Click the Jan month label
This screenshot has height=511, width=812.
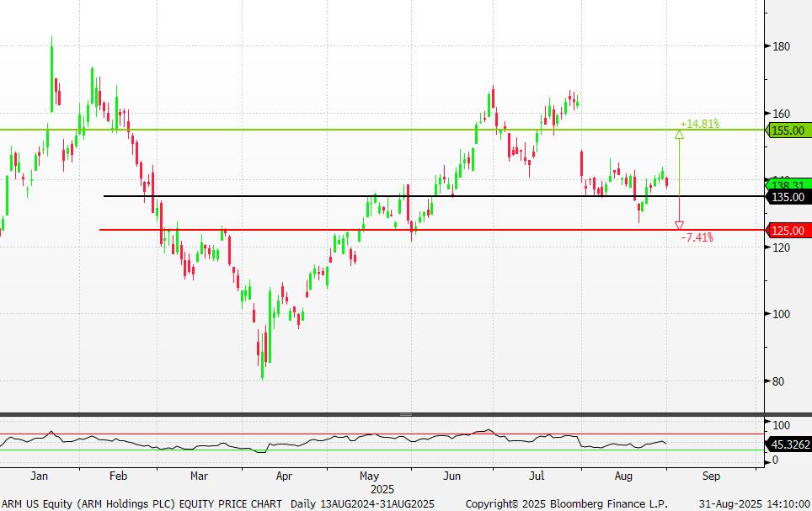[39, 476]
